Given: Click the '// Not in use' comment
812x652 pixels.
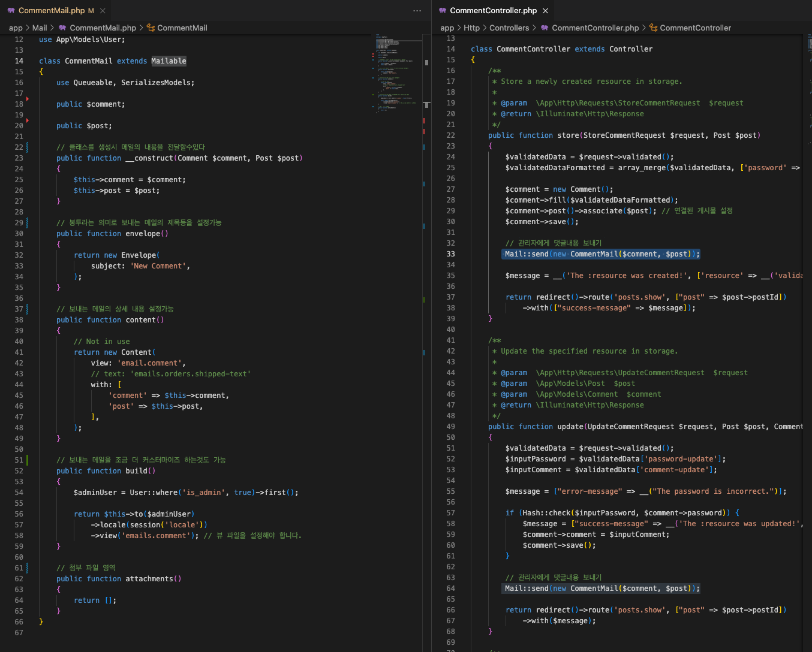Looking at the screenshot, I should coord(101,342).
